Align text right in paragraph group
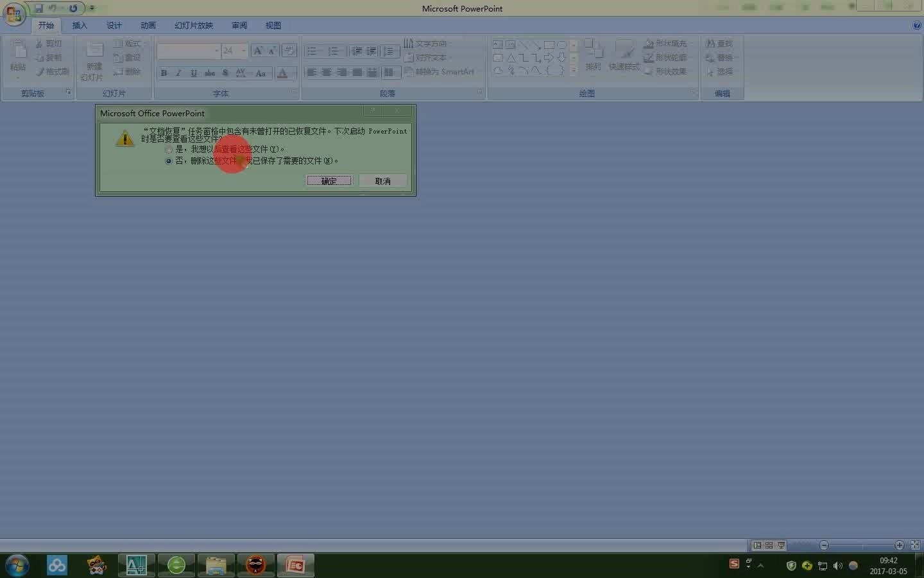924x578 pixels. [x=342, y=73]
